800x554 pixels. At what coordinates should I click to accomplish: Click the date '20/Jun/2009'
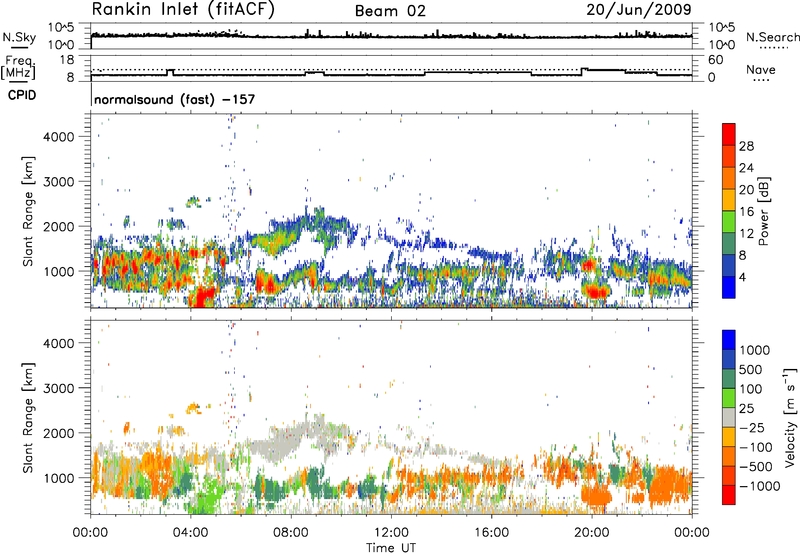(x=639, y=10)
